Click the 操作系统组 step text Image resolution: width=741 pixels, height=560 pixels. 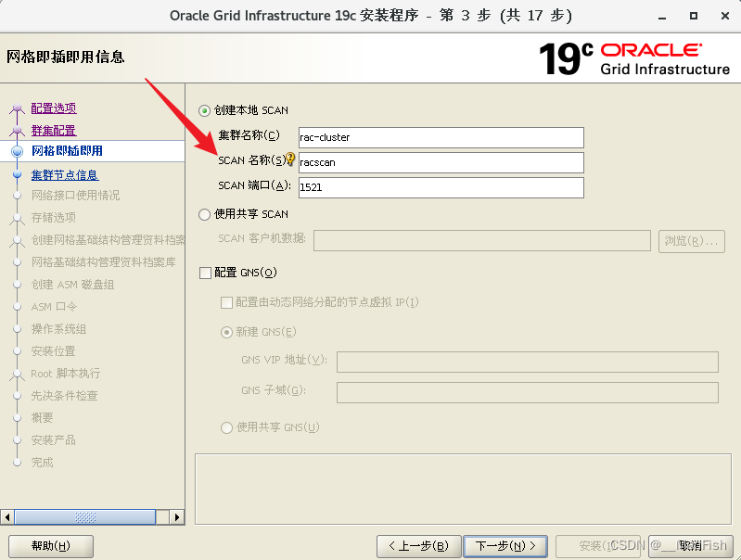tap(59, 329)
